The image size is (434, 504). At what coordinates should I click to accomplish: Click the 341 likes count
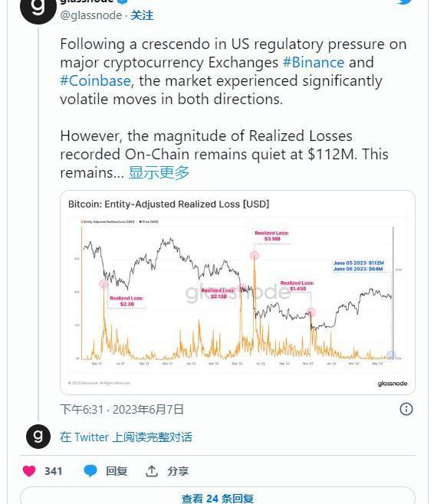pyautogui.click(x=53, y=471)
